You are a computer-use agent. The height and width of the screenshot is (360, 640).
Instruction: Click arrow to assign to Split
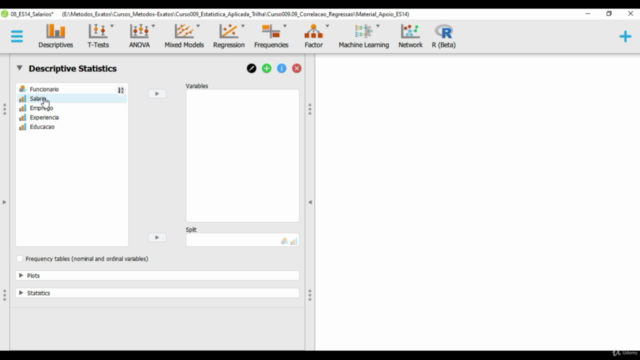(x=157, y=237)
